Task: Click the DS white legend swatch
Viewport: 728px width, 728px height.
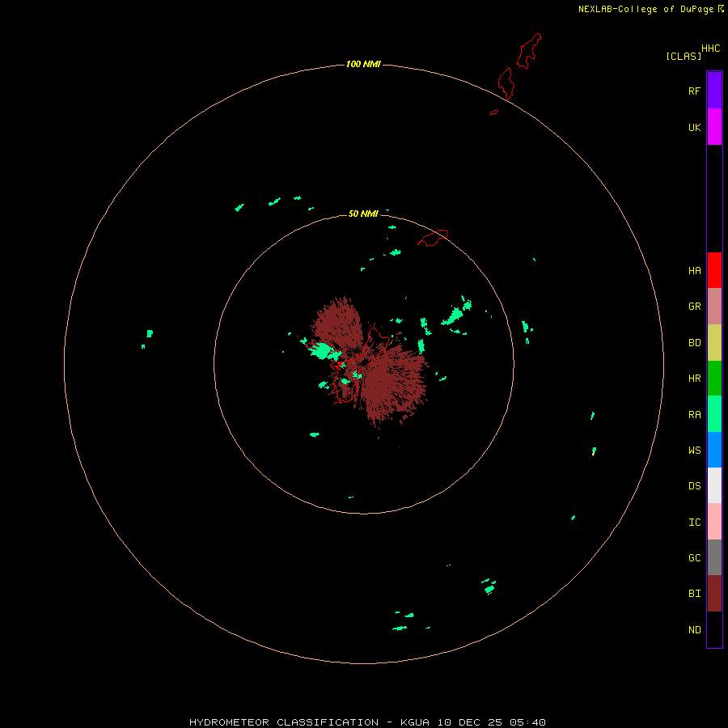Action: [x=714, y=485]
